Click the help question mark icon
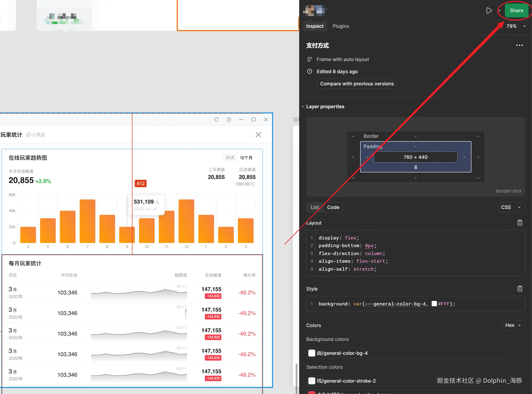Image resolution: width=532 pixels, height=394 pixels. (229, 120)
